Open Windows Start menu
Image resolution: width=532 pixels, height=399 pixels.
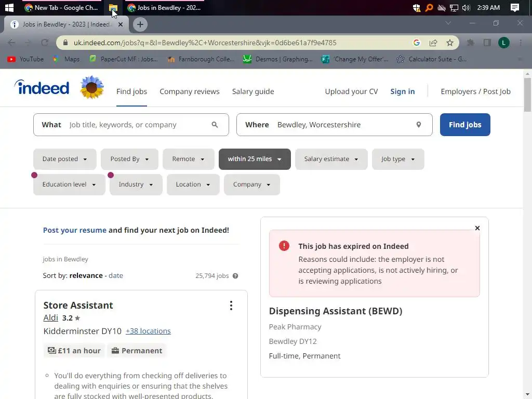pyautogui.click(x=9, y=7)
